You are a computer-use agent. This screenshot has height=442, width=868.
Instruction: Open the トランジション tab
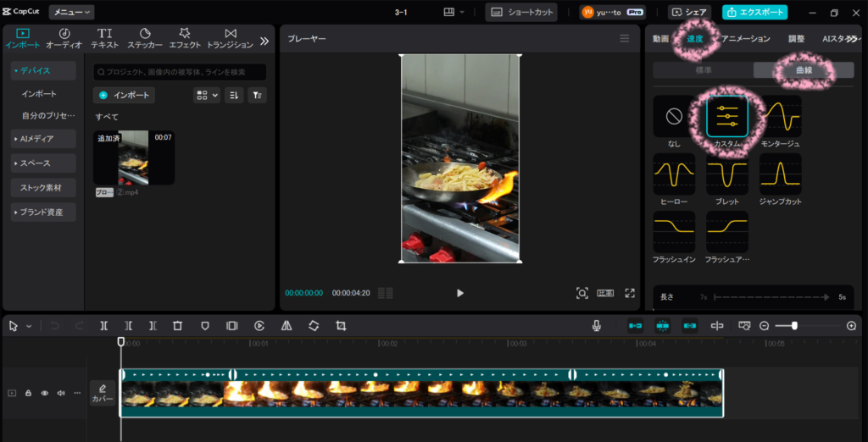click(x=231, y=39)
